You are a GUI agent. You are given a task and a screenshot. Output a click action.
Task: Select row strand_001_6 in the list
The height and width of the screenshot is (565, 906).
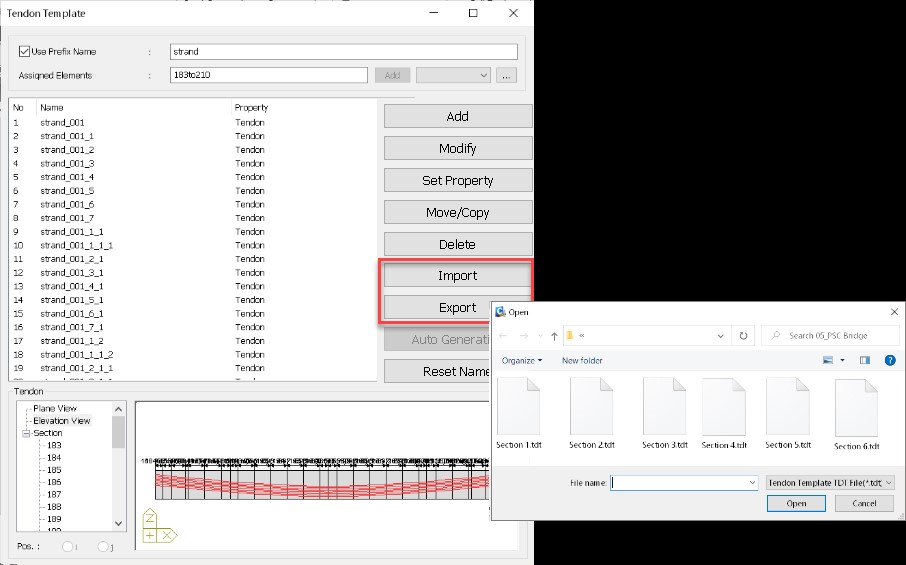pos(193,205)
